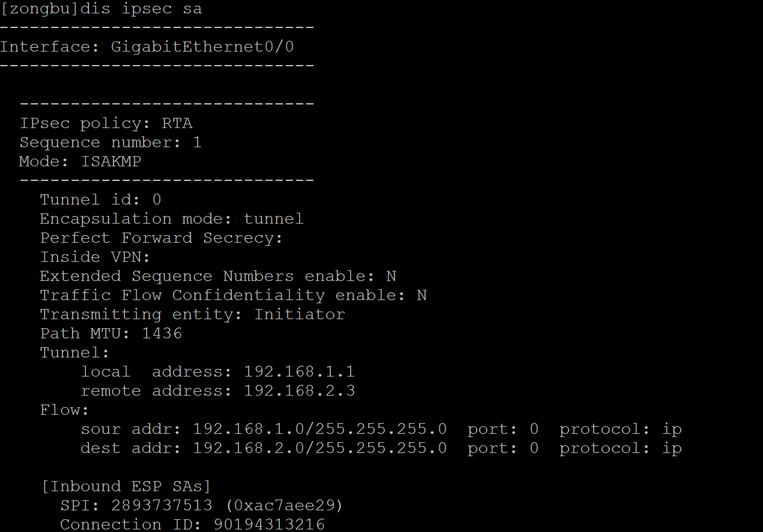Screen dimensions: 763x532
Task: Click the Path MTU value 1436
Action: pos(162,333)
